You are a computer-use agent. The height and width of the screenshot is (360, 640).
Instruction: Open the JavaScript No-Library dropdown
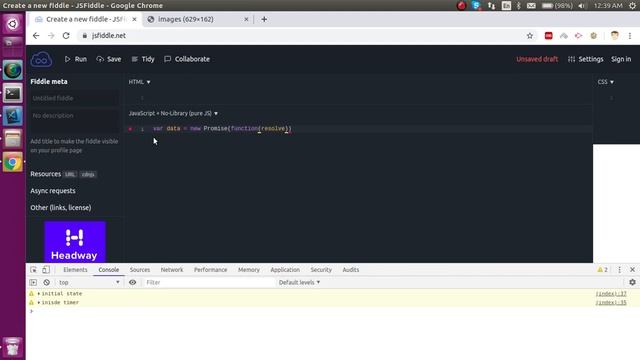click(173, 113)
